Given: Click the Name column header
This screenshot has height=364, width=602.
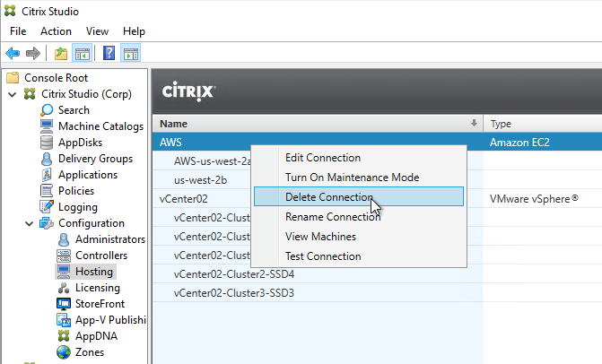Looking at the screenshot, I should 318,124.
